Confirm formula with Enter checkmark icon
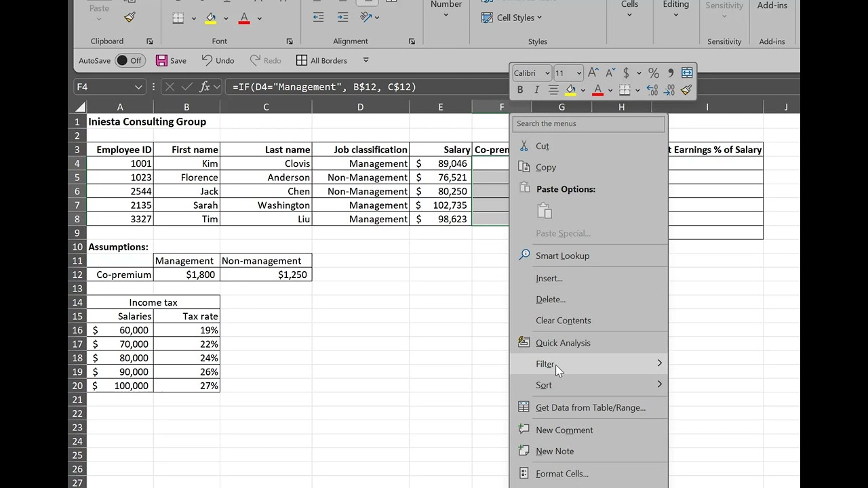The width and height of the screenshot is (868, 488). coord(188,87)
